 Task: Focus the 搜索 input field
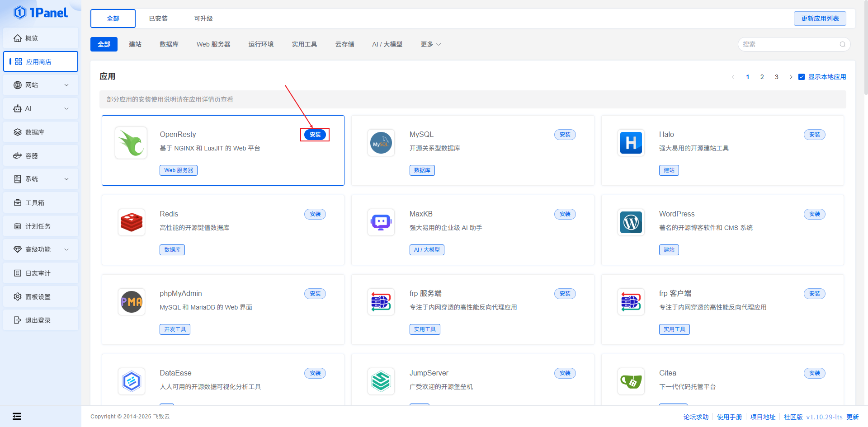(794, 44)
